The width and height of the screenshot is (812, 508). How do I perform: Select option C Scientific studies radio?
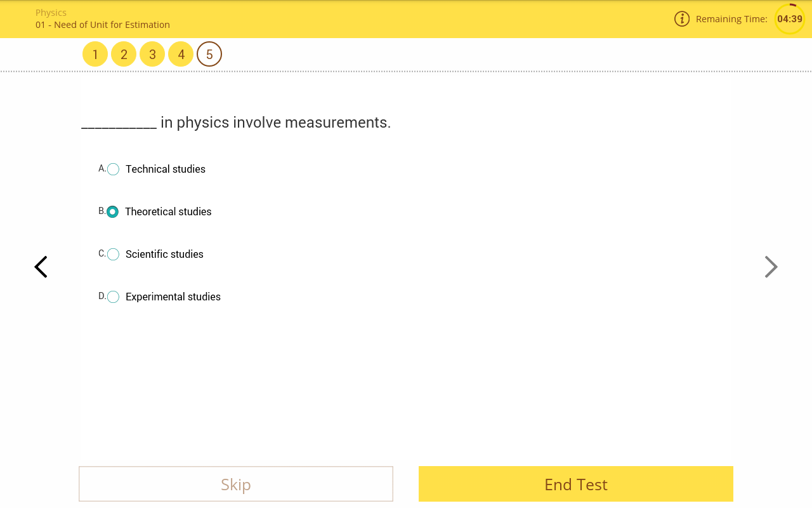tap(113, 254)
